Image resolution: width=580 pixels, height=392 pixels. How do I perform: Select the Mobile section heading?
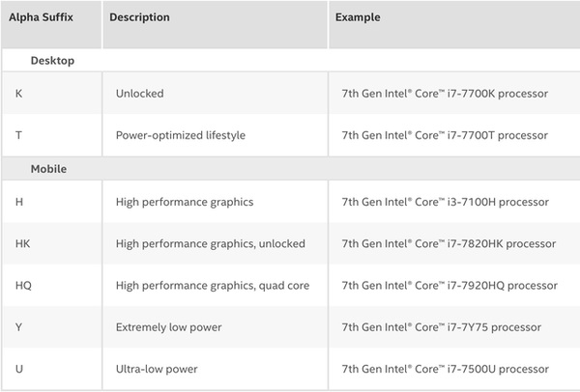click(48, 169)
